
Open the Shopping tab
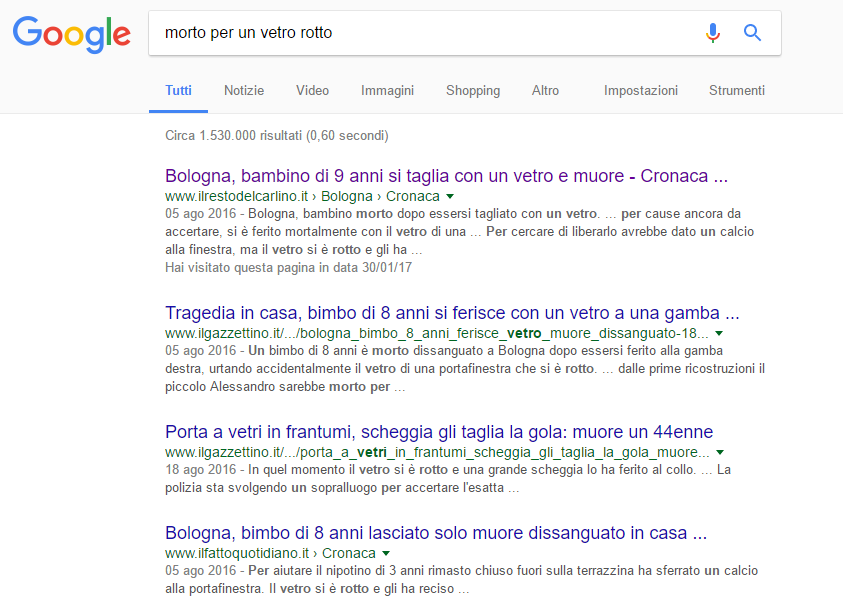[473, 90]
